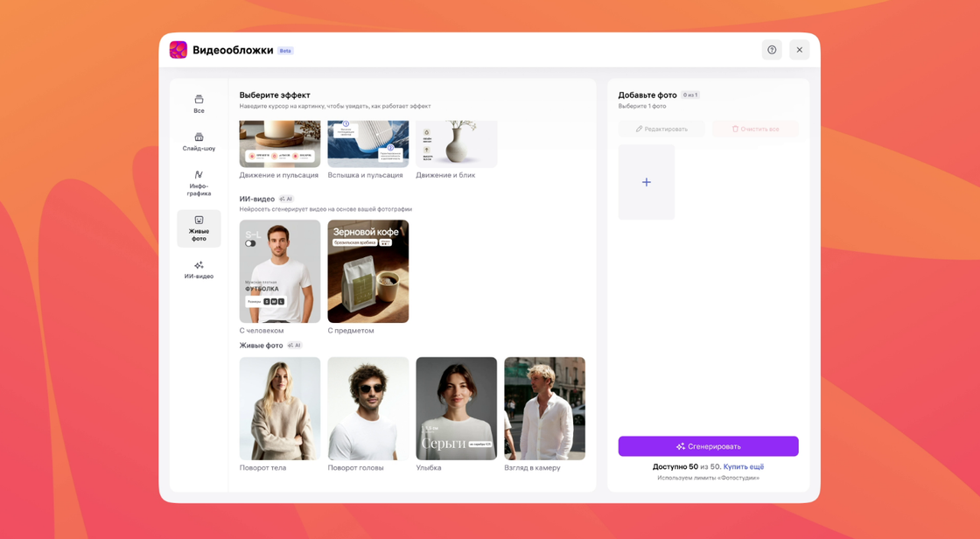The image size is (980, 539).
Task: Open the ИИ-видео sidebar category
Action: point(199,269)
